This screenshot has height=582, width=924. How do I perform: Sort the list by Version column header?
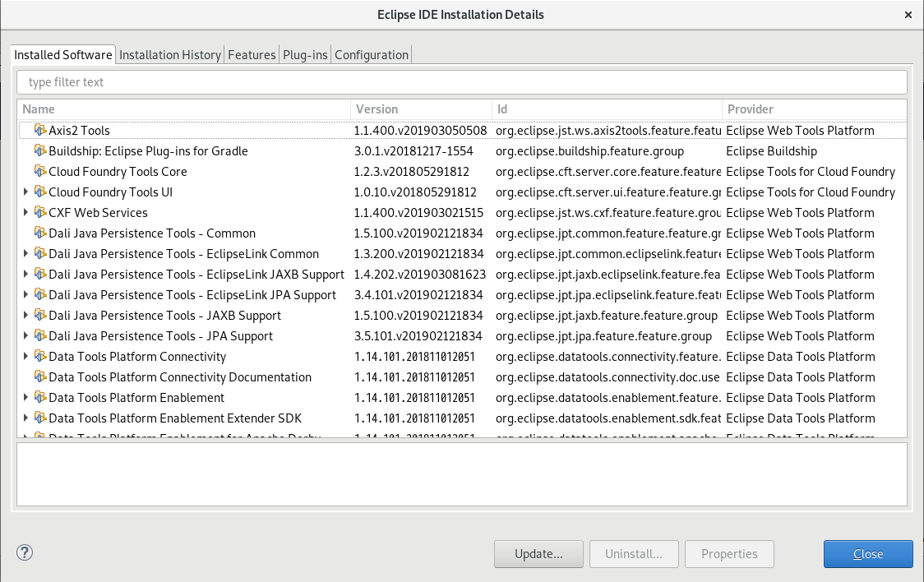[x=421, y=109]
